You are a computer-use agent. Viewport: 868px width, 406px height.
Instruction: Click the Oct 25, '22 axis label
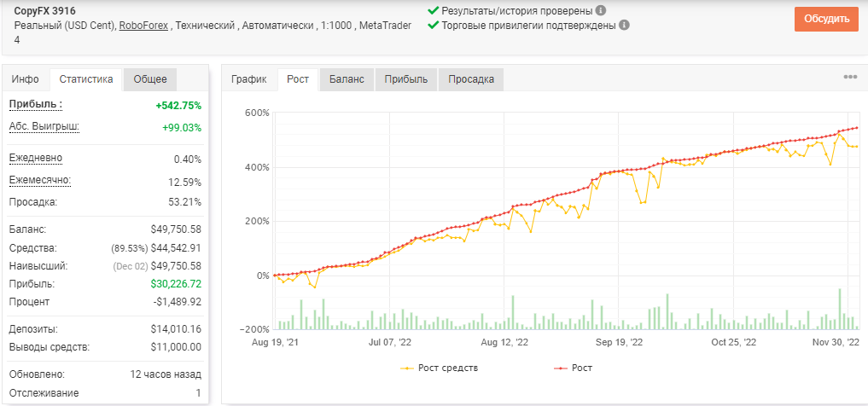[733, 342]
